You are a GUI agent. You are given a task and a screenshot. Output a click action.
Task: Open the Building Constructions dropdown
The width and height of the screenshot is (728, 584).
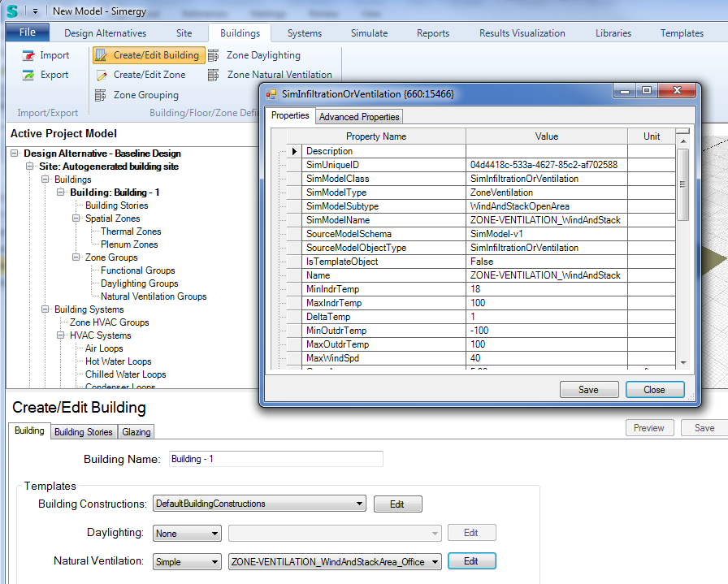coord(259,504)
